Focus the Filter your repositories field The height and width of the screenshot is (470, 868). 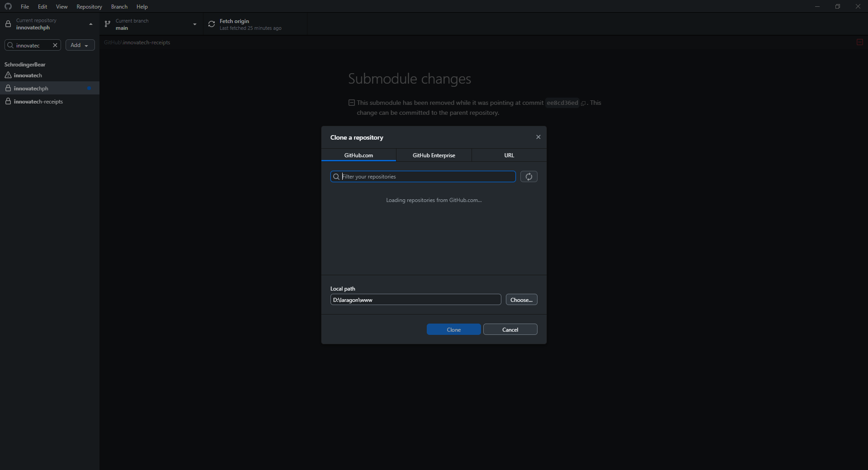(x=423, y=176)
